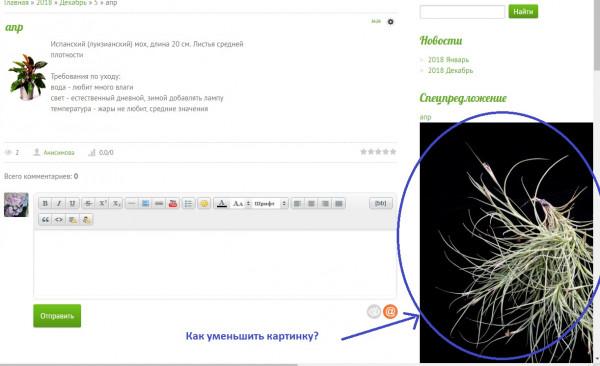Apply superscript formatting

103,203
